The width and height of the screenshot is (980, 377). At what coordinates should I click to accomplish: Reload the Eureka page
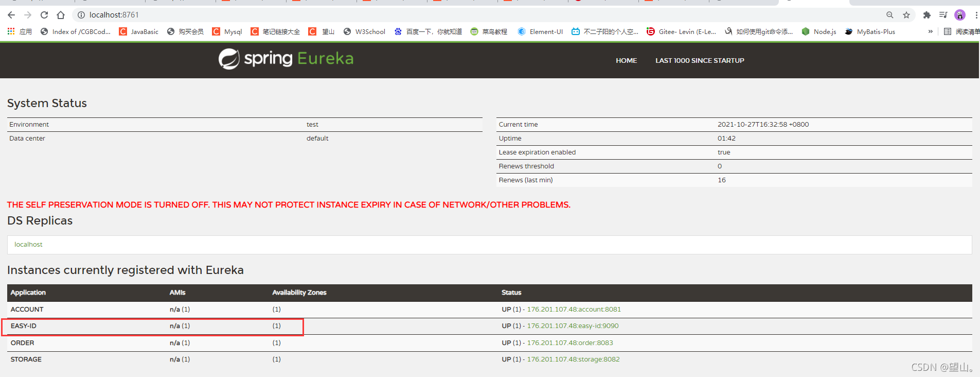click(x=44, y=15)
